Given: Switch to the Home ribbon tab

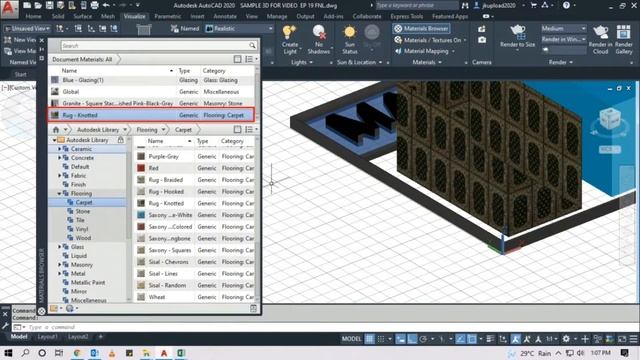Looking at the screenshot, I should 33,16.
